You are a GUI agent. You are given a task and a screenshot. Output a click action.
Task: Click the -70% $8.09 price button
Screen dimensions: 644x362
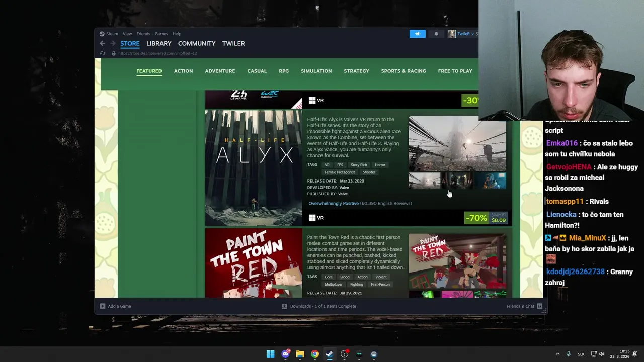(486, 218)
